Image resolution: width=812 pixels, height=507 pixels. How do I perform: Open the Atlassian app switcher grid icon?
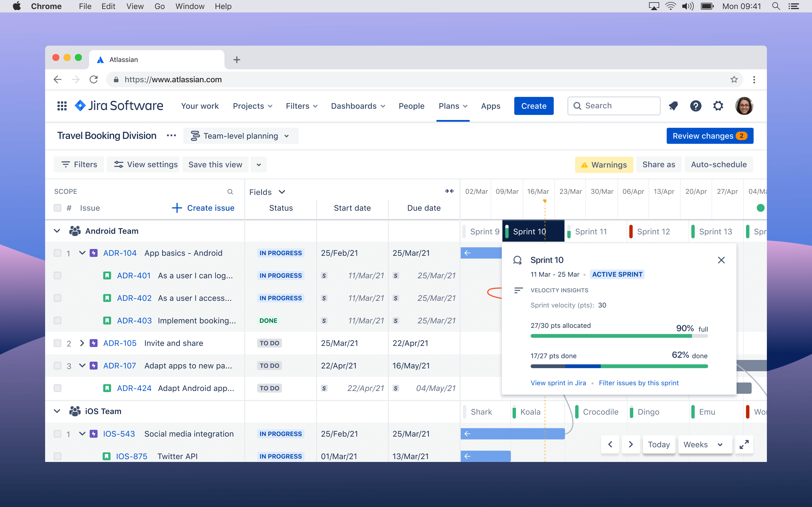point(61,106)
